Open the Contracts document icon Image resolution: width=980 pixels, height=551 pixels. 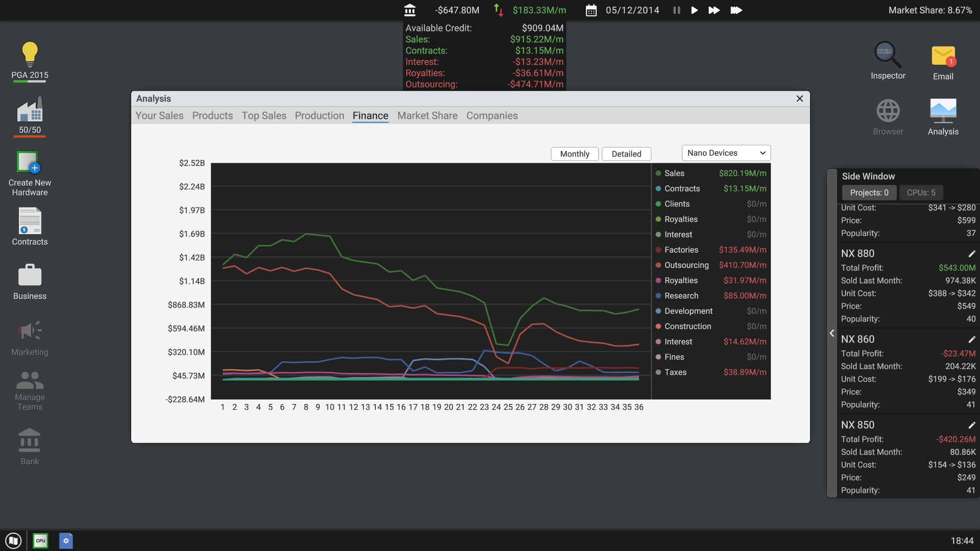click(x=29, y=221)
